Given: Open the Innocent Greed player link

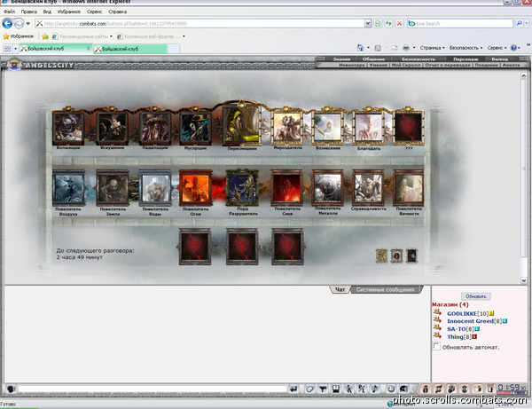Looking at the screenshot, I should (470, 321).
